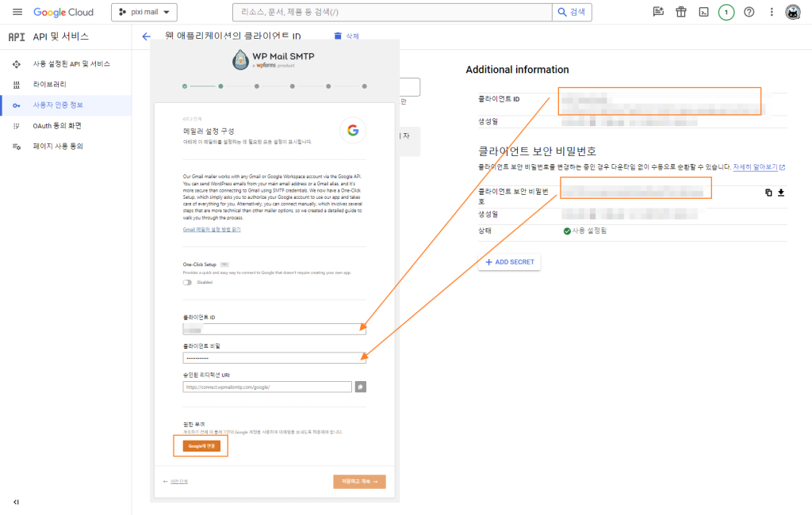
Task: Select 사용자 인증 정보 in sidebar
Action: pos(57,105)
